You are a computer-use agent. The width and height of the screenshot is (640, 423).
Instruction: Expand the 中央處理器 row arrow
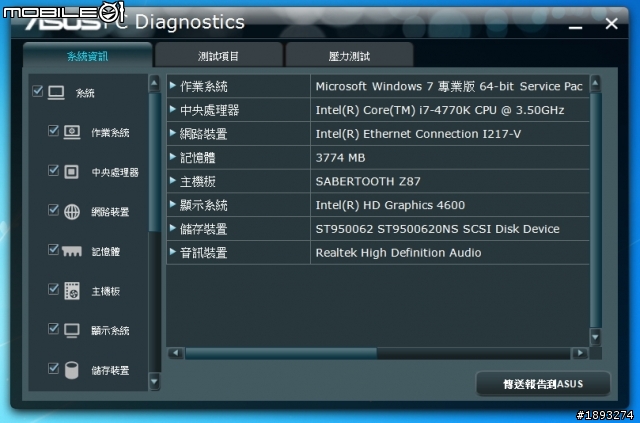(173, 109)
